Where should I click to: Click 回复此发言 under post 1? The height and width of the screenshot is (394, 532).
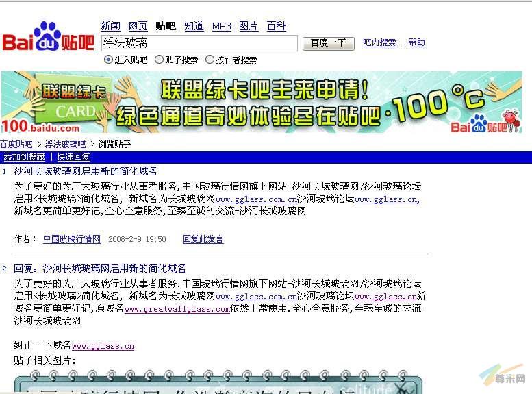203,238
